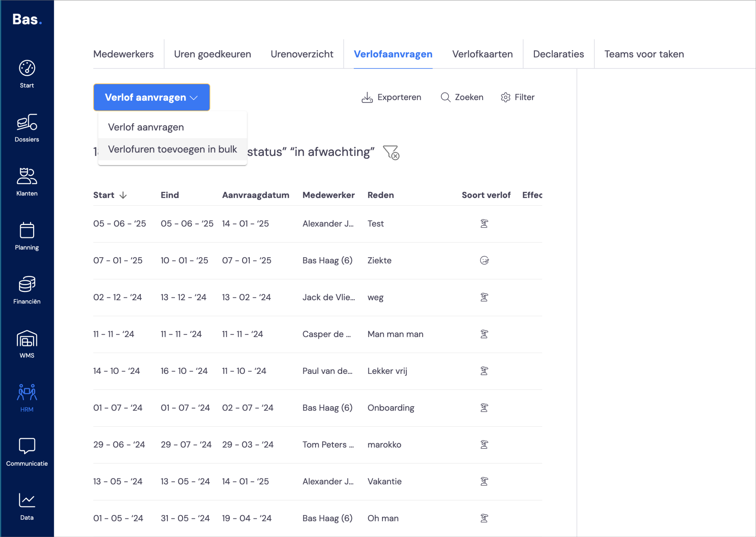Viewport: 756px width, 537px height.
Task: Click leave type icon in Lekker vrij row
Action: pyautogui.click(x=484, y=371)
